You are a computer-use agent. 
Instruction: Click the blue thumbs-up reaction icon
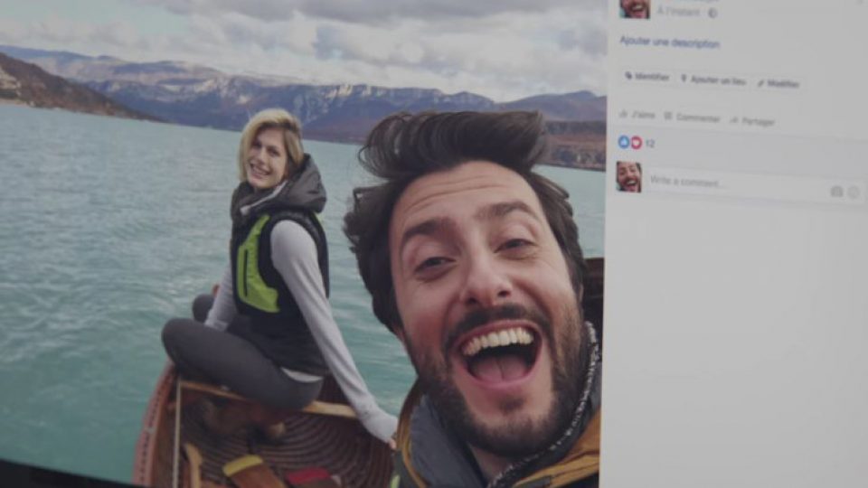click(x=624, y=142)
